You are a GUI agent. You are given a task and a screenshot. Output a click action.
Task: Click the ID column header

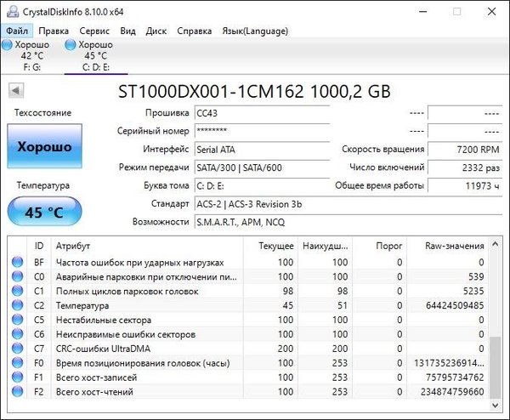pos(39,246)
